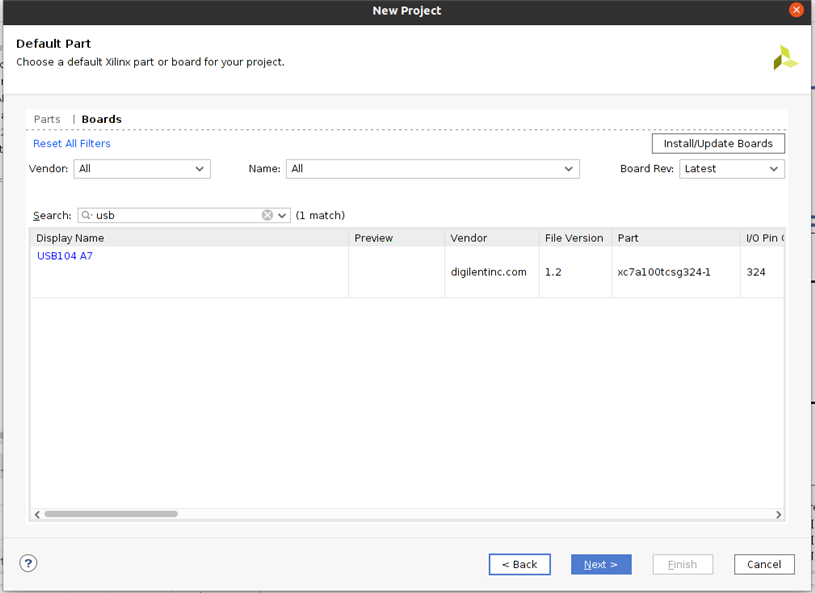Click the Reset All Filters link
This screenshot has width=815, height=593.
[x=72, y=144]
